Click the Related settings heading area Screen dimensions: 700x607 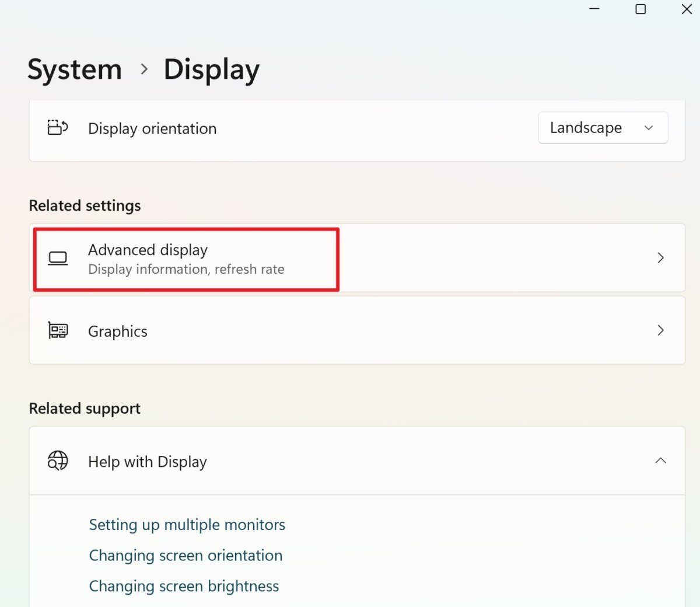(85, 205)
